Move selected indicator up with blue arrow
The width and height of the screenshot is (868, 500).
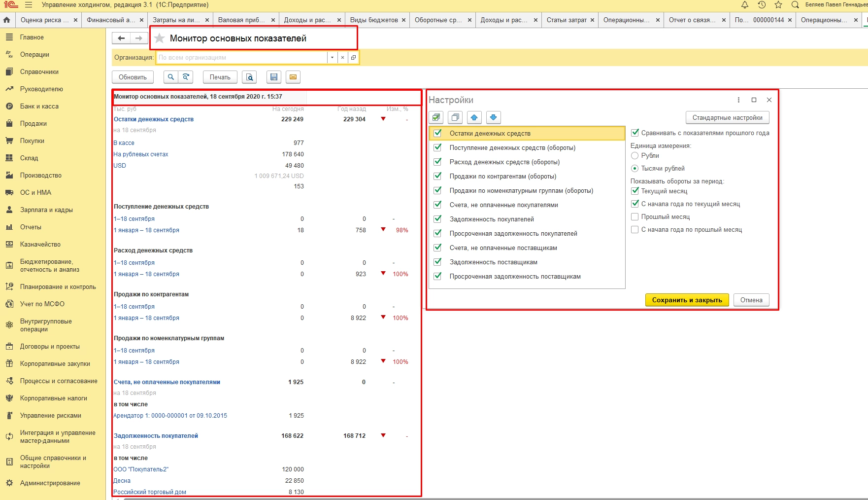474,117
